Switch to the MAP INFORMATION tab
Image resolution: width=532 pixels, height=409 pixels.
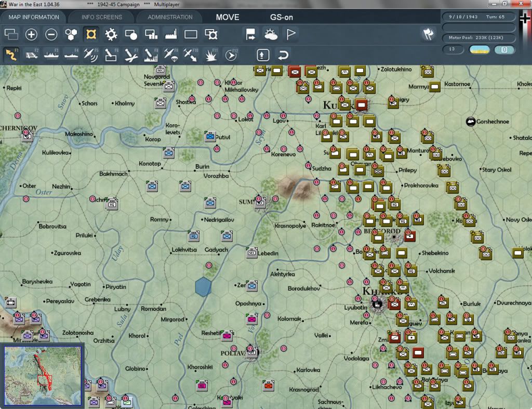(34, 17)
